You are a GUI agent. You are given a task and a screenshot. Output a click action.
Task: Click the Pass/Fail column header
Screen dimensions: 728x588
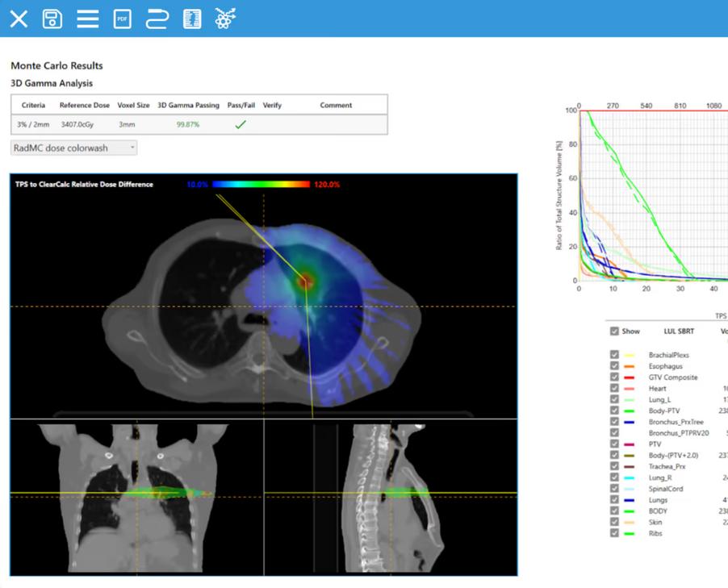click(241, 106)
